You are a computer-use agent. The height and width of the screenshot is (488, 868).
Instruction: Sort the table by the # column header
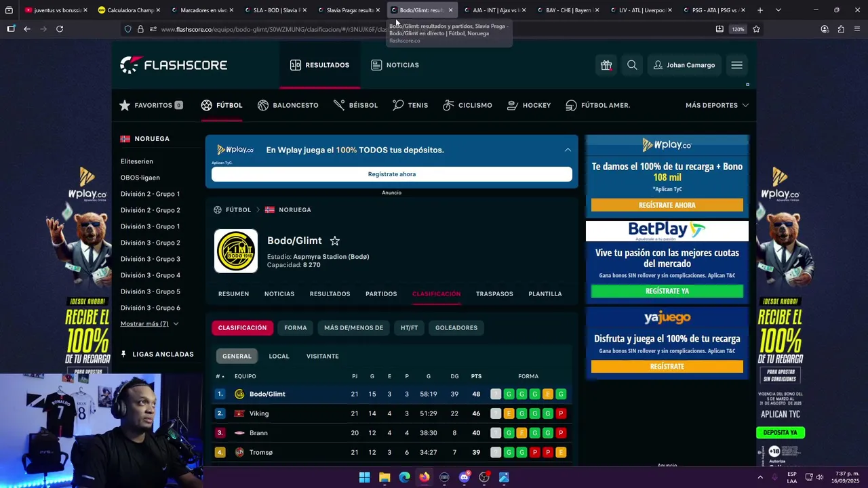point(218,376)
